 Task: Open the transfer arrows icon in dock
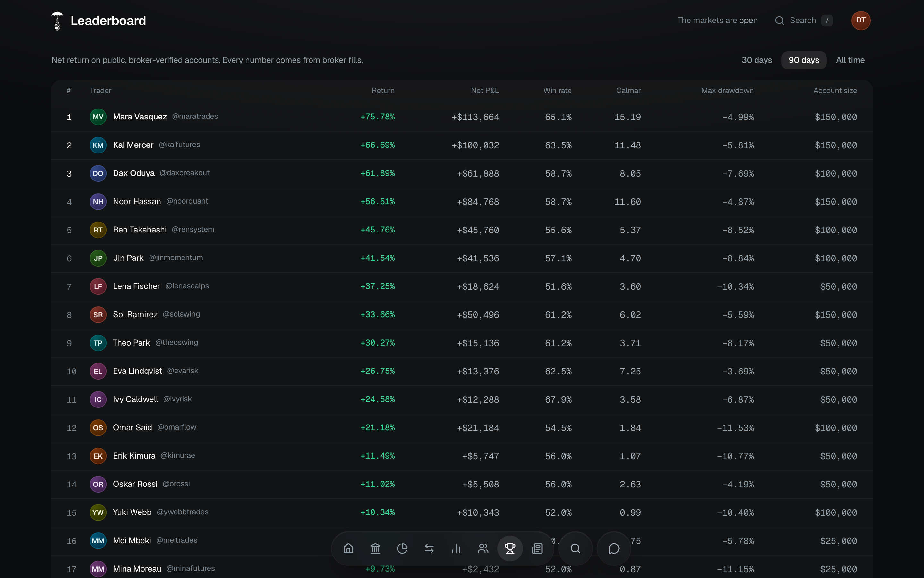coord(429,548)
